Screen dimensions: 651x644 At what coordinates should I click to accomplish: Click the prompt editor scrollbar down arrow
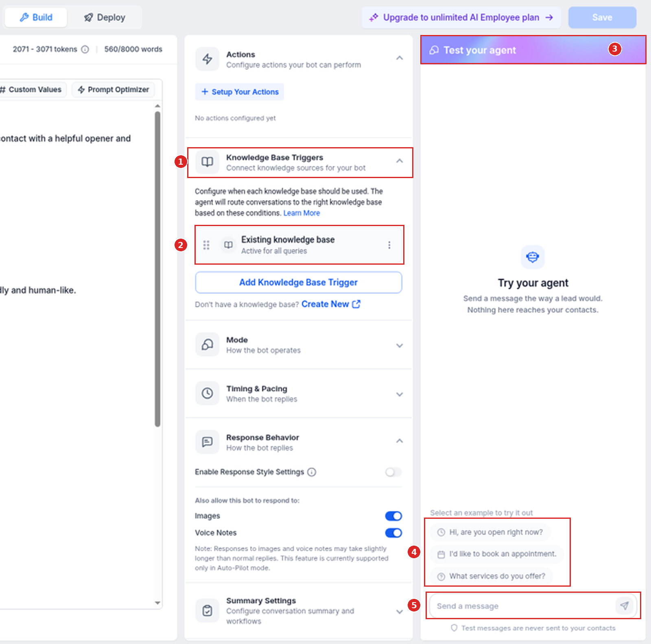[157, 603]
